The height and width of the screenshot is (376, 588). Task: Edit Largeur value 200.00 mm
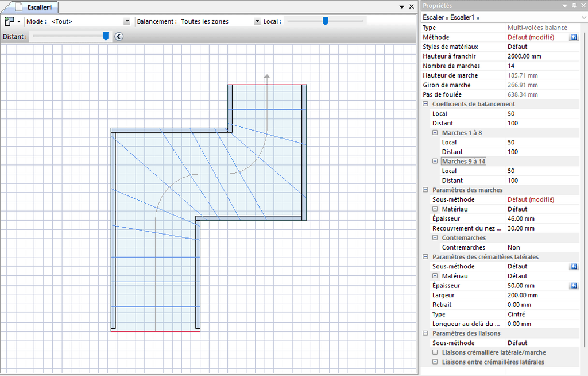(542, 295)
